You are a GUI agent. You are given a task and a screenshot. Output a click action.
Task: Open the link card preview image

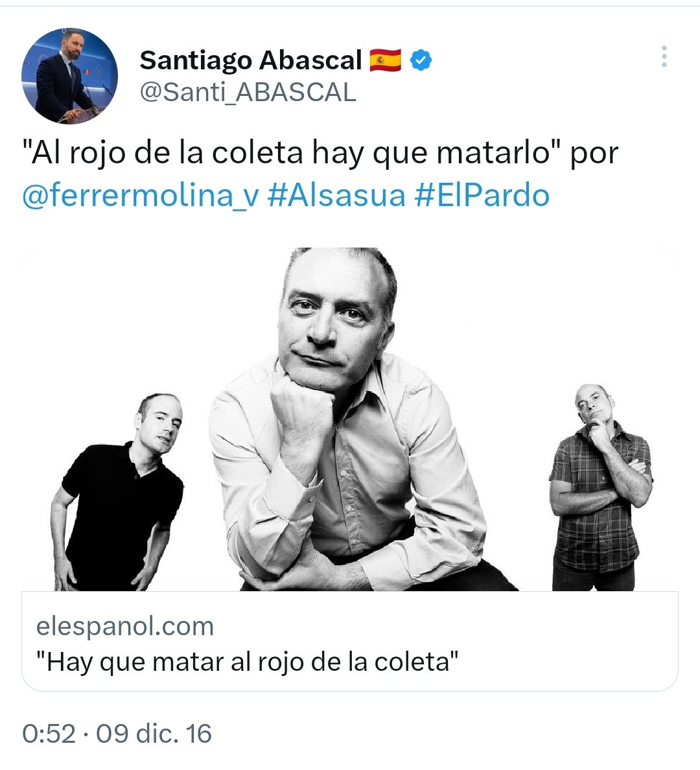tap(350, 419)
